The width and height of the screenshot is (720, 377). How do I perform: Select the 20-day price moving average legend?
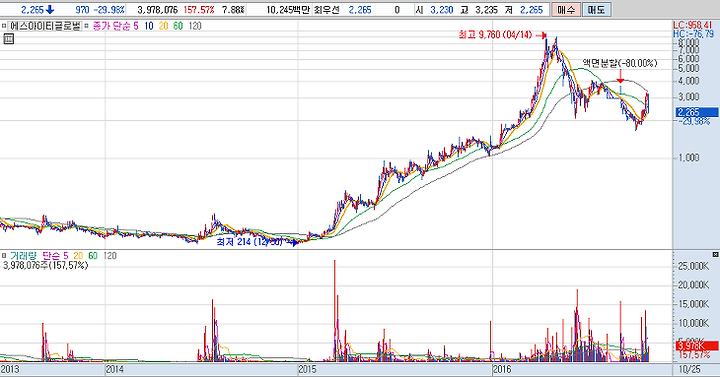click(x=163, y=27)
